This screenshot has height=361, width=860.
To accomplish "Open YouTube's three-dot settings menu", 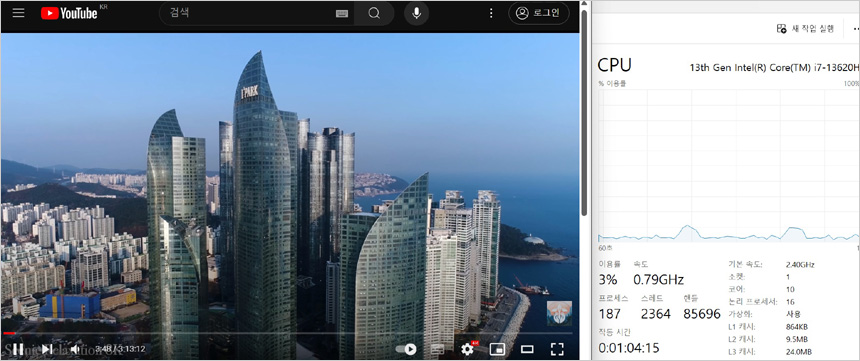I will coord(491,13).
